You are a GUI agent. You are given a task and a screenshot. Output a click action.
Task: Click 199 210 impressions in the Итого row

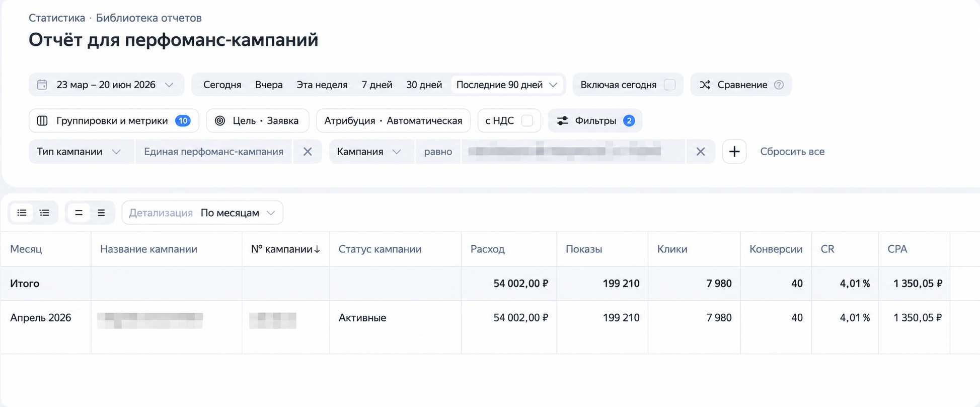point(621,284)
